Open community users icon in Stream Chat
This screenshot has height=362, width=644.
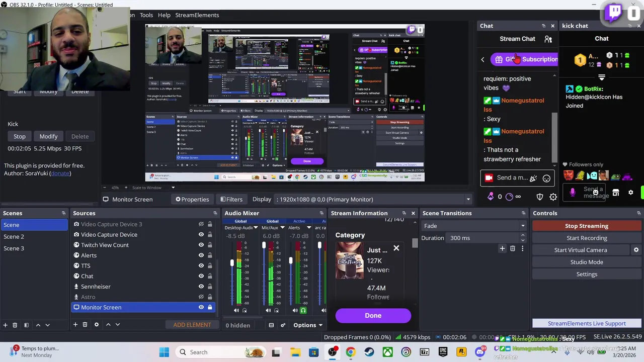(x=548, y=39)
